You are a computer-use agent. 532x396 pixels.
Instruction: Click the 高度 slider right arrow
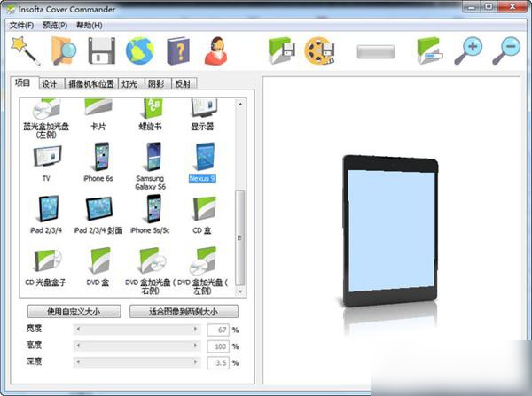tap(195, 346)
